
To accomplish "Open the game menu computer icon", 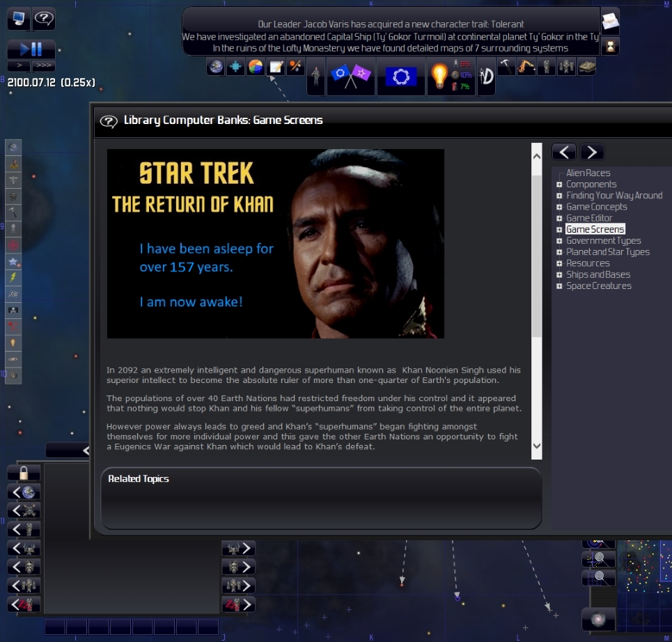I will (18, 18).
